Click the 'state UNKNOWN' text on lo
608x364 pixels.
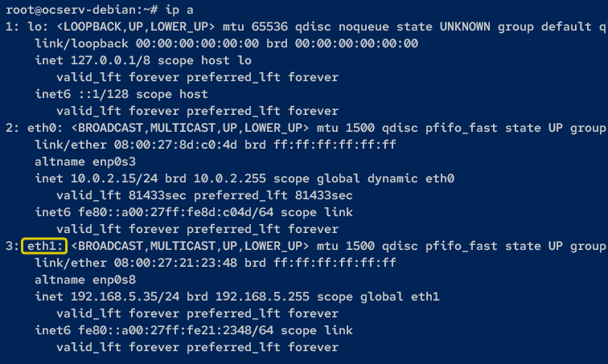coord(443,27)
